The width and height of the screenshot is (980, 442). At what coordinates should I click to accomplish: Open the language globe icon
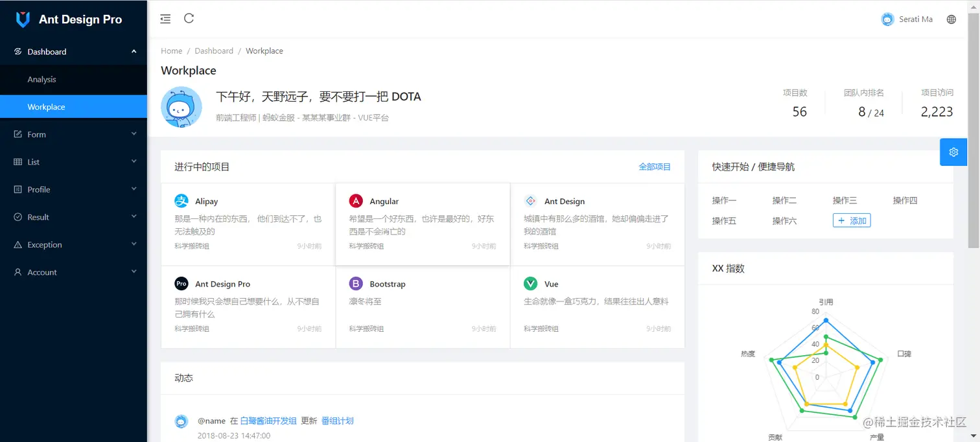click(951, 19)
